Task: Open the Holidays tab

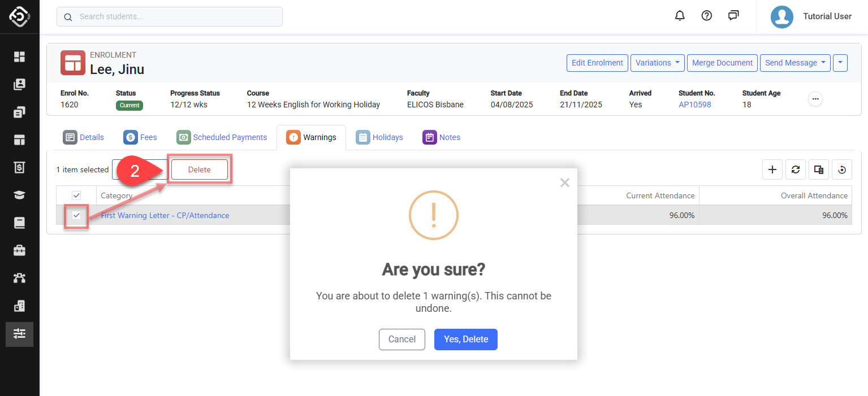Action: (x=379, y=137)
